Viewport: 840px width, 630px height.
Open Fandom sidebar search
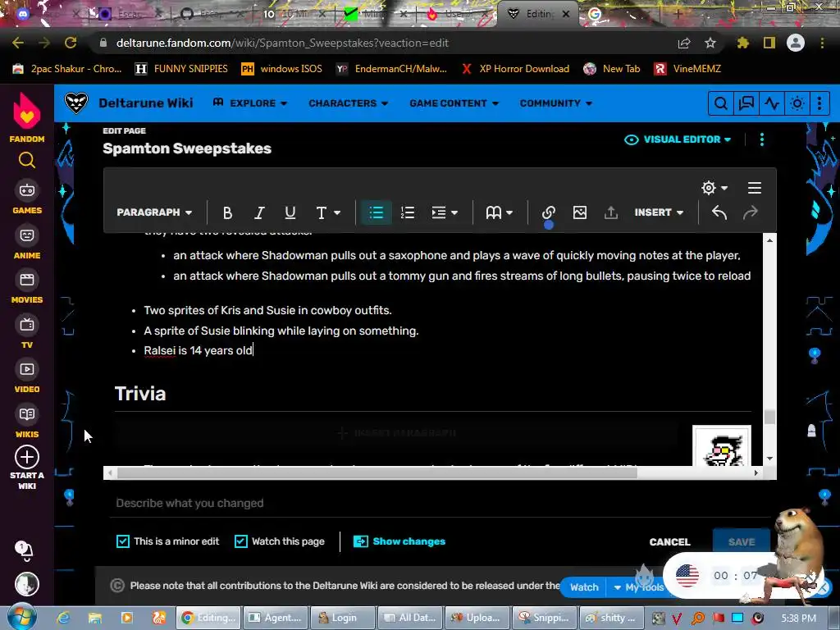click(x=27, y=160)
